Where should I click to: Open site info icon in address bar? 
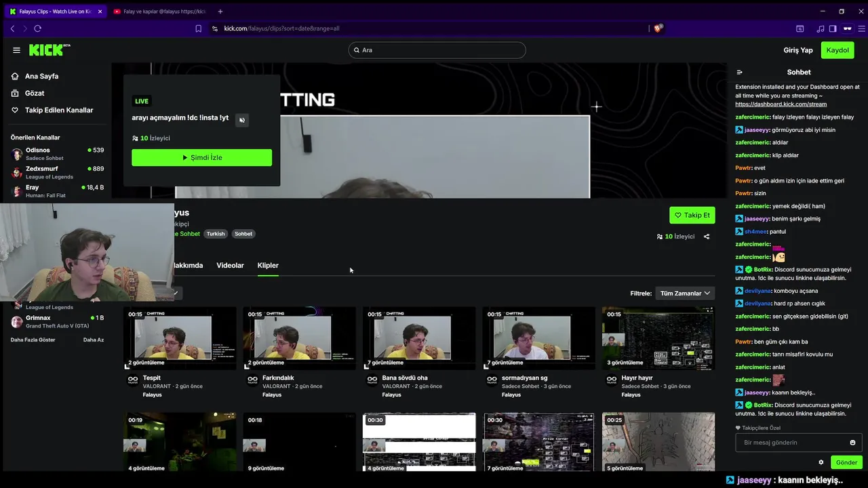[x=214, y=28]
